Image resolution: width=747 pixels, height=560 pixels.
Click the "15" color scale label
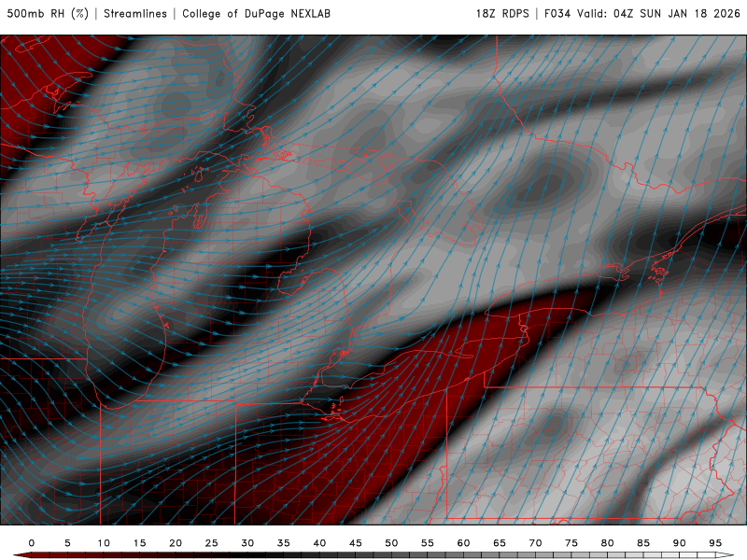(139, 543)
